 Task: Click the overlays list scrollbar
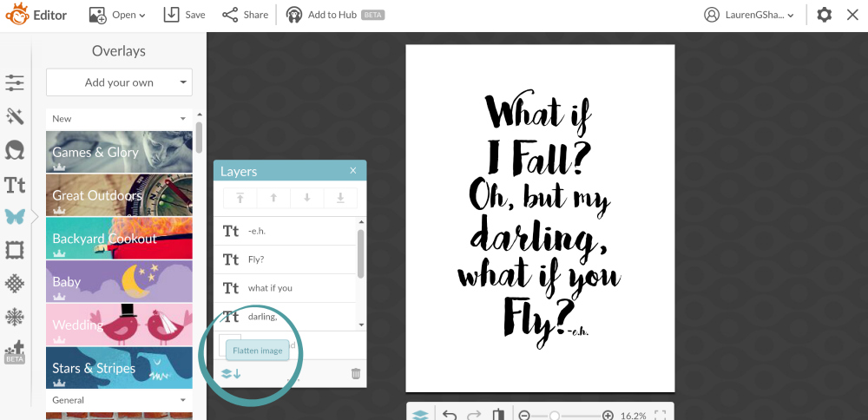[199, 137]
